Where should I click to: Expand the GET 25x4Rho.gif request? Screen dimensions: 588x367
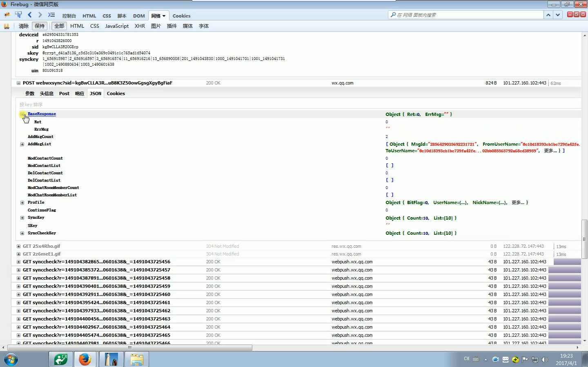[x=18, y=246]
